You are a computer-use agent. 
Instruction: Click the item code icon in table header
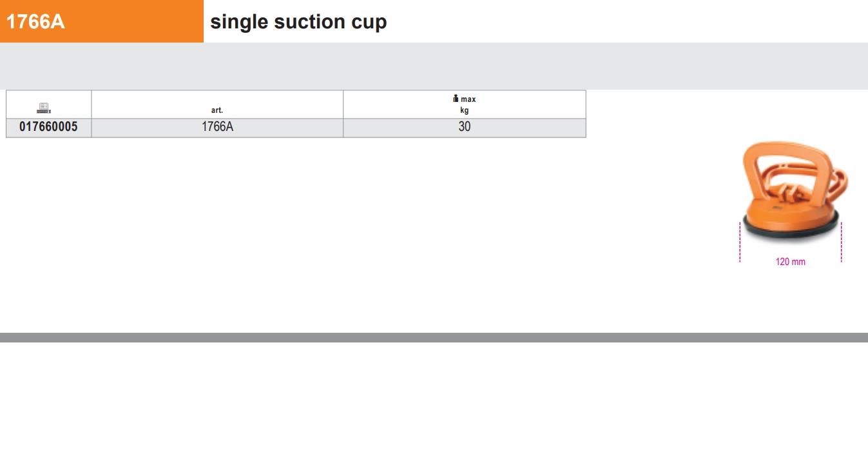coord(44,108)
